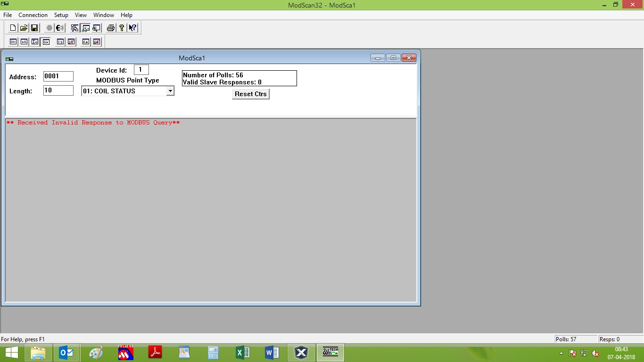This screenshot has width=644, height=362.
Task: Launch MPLAB IDE from the taskbar
Action: [126, 353]
